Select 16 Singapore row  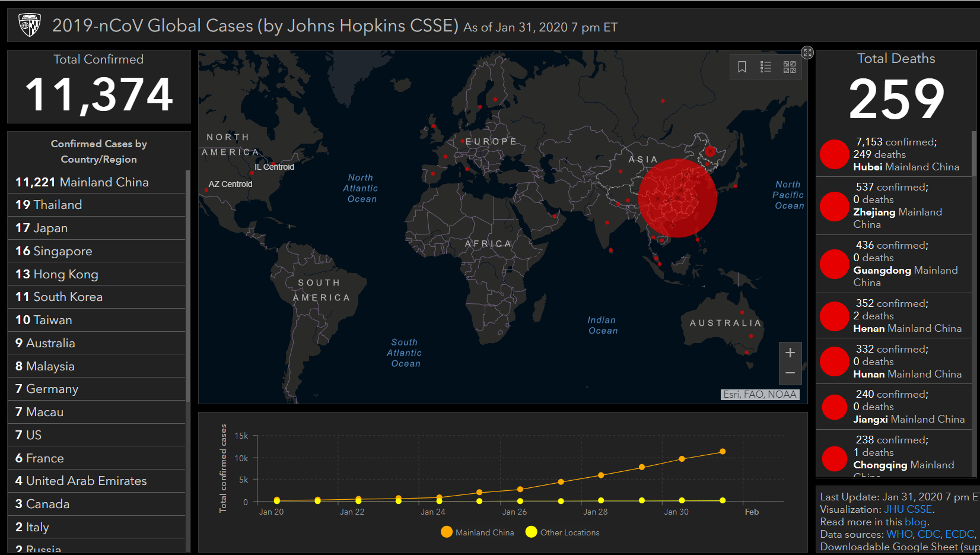pos(96,251)
